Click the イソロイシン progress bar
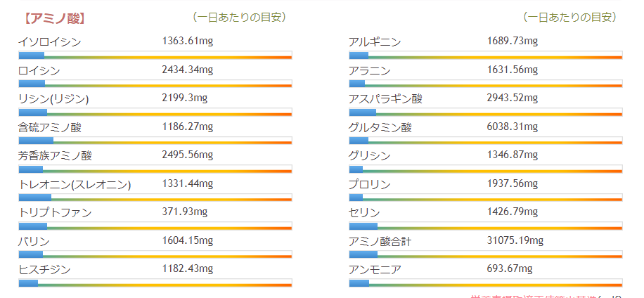The height and width of the screenshot is (298, 644). click(155, 56)
